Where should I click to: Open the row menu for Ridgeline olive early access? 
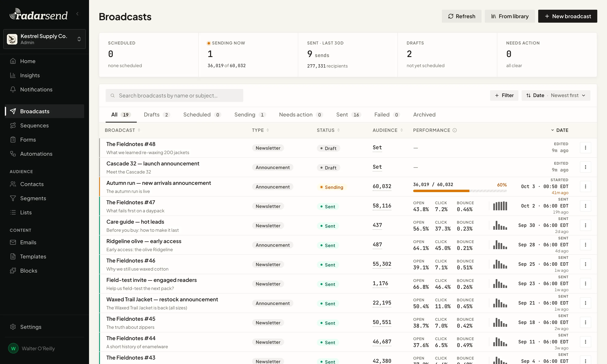click(585, 245)
